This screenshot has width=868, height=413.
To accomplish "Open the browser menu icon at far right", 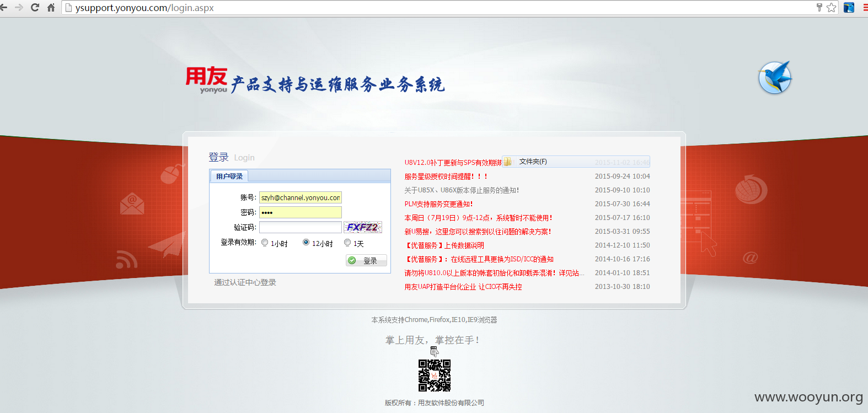I will pyautogui.click(x=865, y=8).
